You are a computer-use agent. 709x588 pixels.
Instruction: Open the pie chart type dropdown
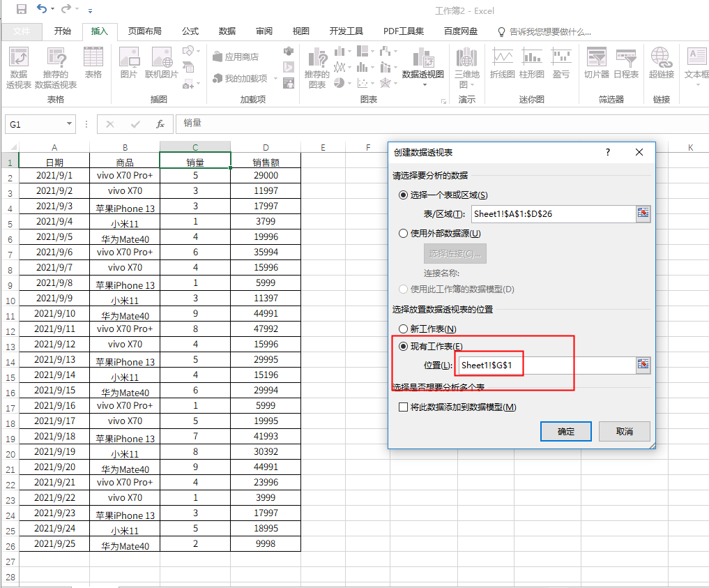pos(349,83)
